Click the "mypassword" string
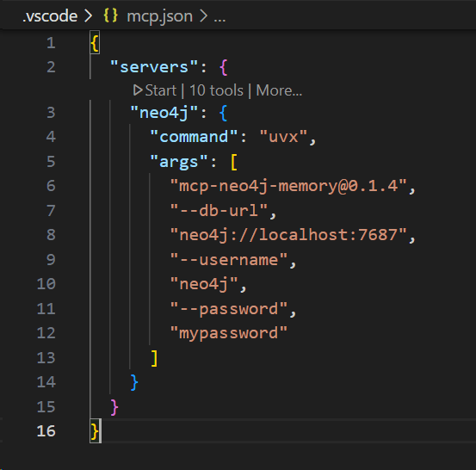 click(x=229, y=333)
